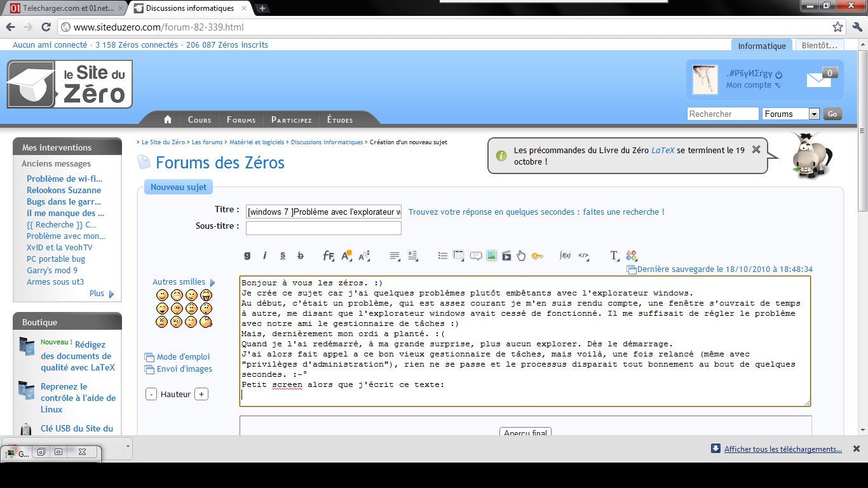Open the Participez menu
Image resolution: width=868 pixels, height=488 pixels.
(x=291, y=119)
